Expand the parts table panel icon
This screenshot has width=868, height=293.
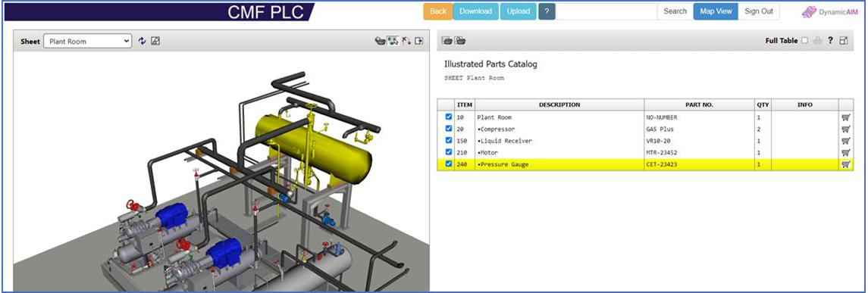click(844, 41)
